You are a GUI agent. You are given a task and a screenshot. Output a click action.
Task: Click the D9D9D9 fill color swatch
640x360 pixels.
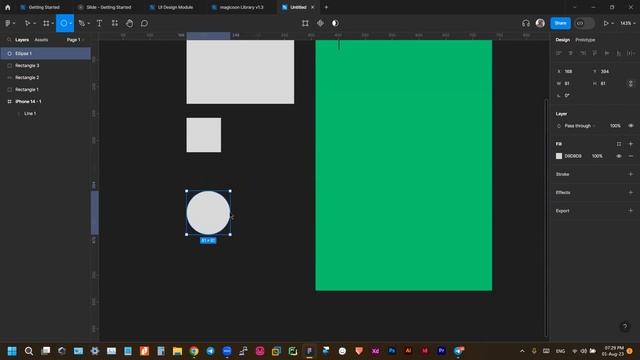click(x=559, y=156)
